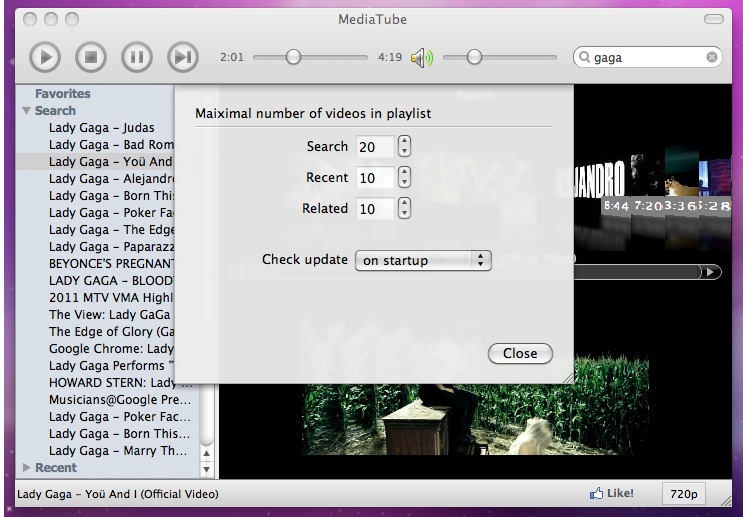Select Lady Gaga – Judas in playlist

(102, 128)
